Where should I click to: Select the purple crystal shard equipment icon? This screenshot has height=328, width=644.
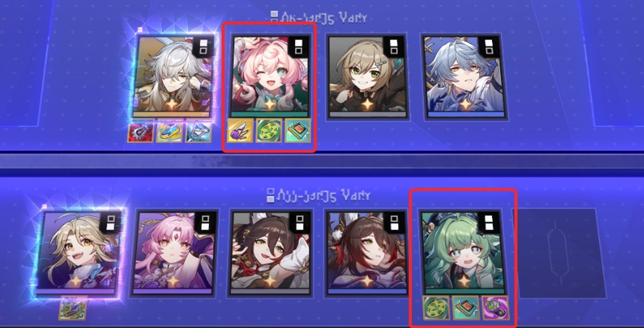click(240, 130)
